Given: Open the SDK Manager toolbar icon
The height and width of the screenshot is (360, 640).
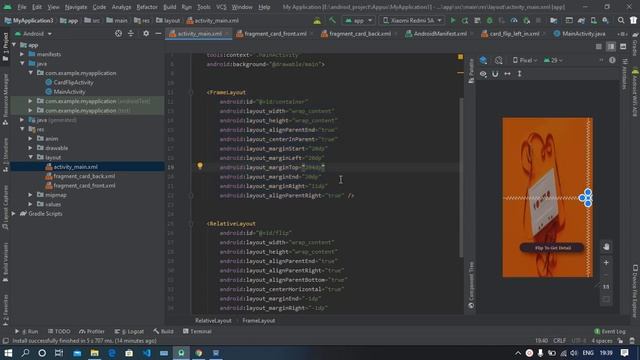Looking at the screenshot, I should (605, 20).
